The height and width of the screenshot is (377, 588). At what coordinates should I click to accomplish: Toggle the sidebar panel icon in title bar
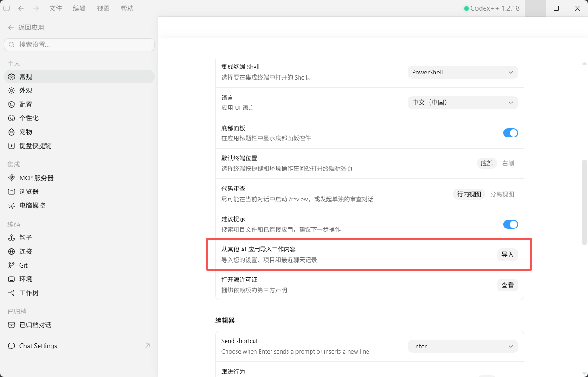coord(6,8)
